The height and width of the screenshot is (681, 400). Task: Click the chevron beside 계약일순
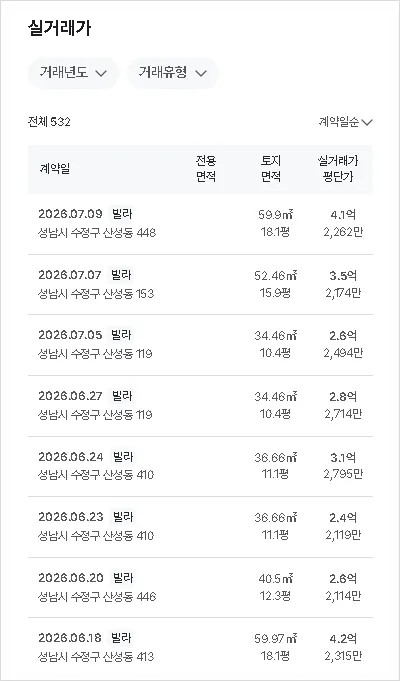click(367, 123)
